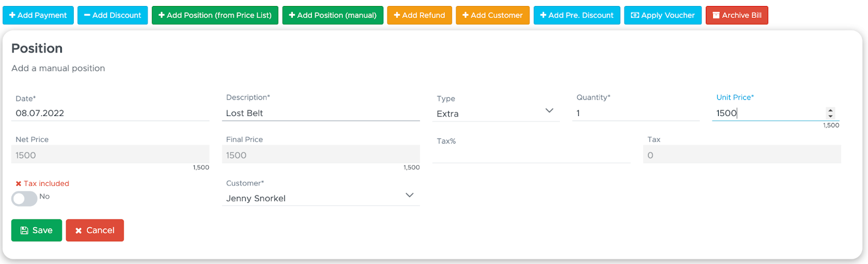The image size is (868, 264).
Task: Click the plus icon on Add Customer
Action: click(465, 15)
